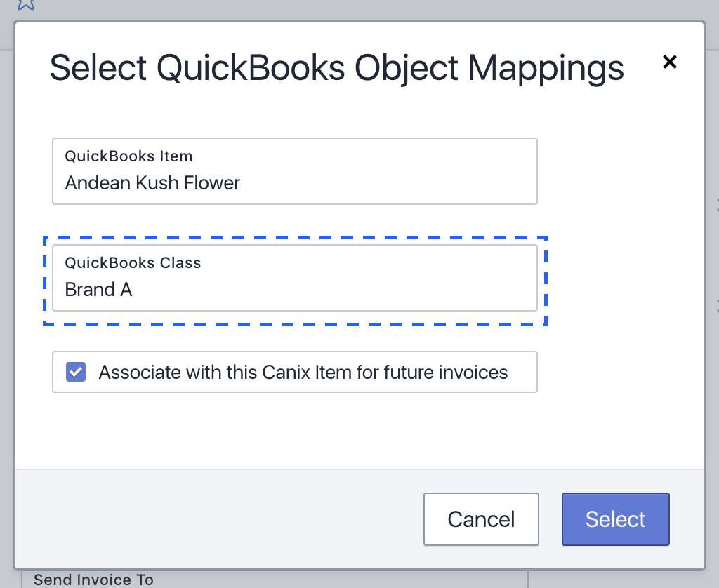Click the QuickBooks Item field label

(128, 156)
